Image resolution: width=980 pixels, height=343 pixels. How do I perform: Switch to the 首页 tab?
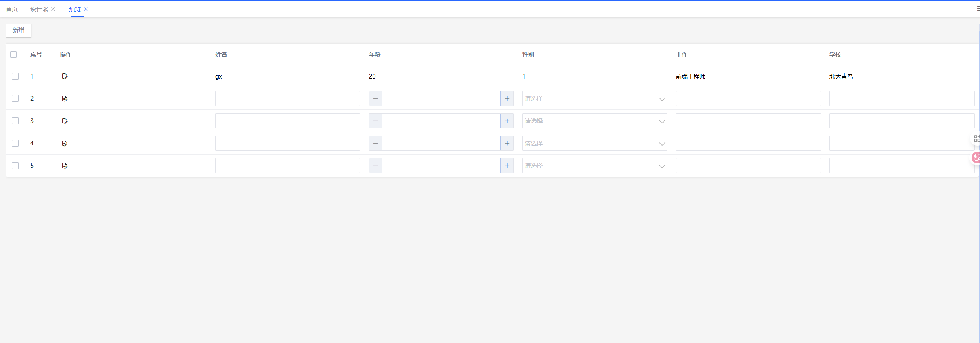click(12, 9)
